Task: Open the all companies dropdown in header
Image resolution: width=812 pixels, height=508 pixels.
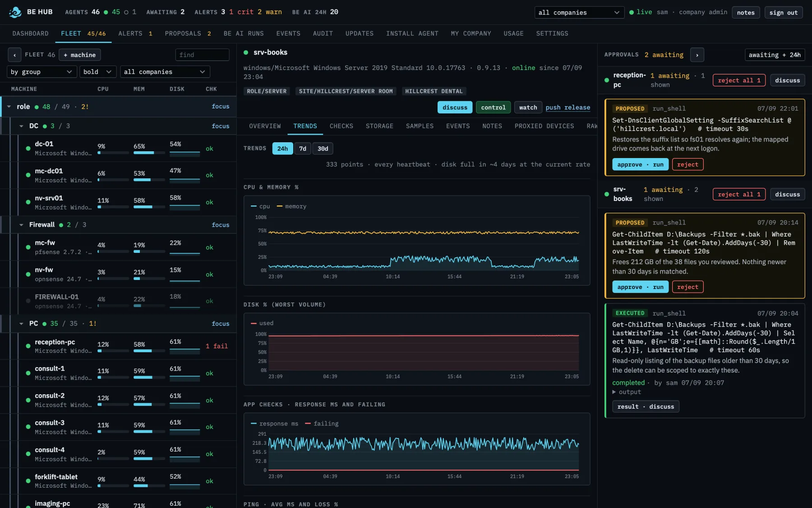Action: tap(579, 13)
